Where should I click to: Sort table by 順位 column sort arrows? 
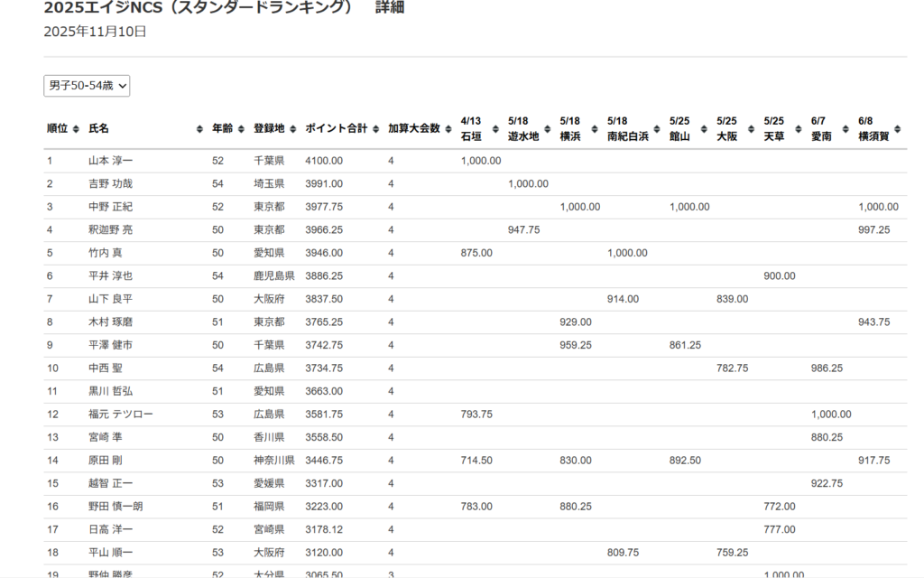click(76, 129)
